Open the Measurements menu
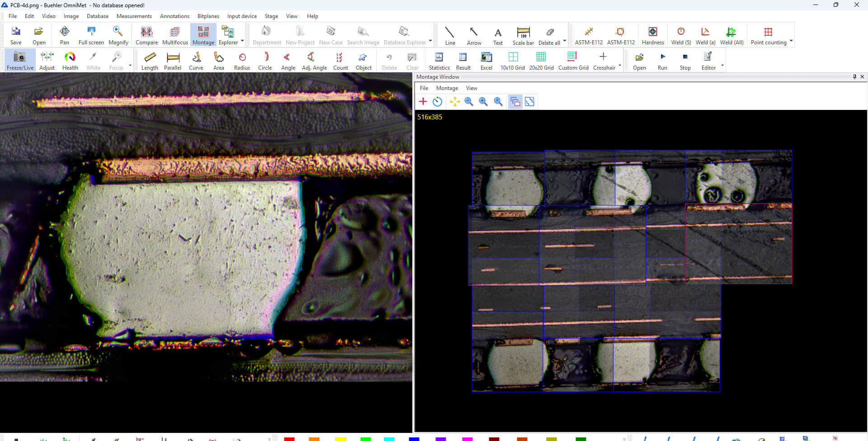 pyautogui.click(x=134, y=16)
